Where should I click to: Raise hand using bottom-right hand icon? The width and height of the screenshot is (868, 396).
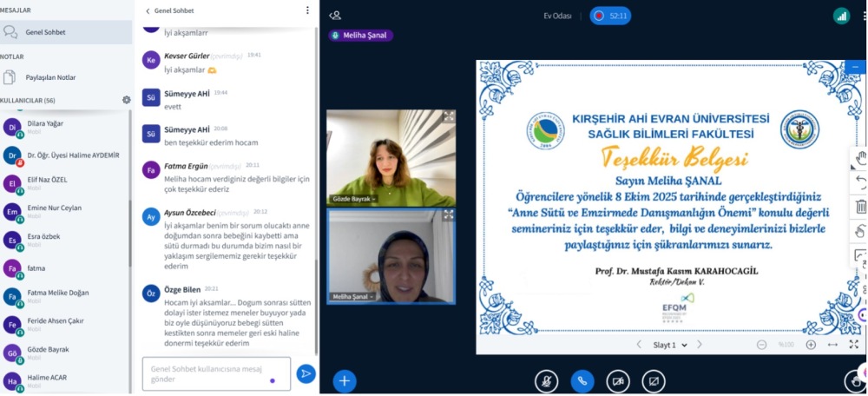tap(855, 380)
